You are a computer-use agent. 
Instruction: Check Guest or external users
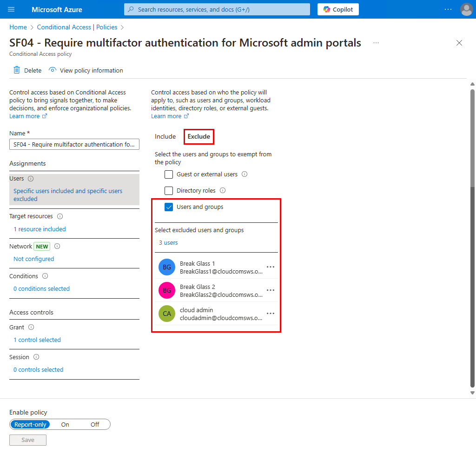(x=168, y=174)
